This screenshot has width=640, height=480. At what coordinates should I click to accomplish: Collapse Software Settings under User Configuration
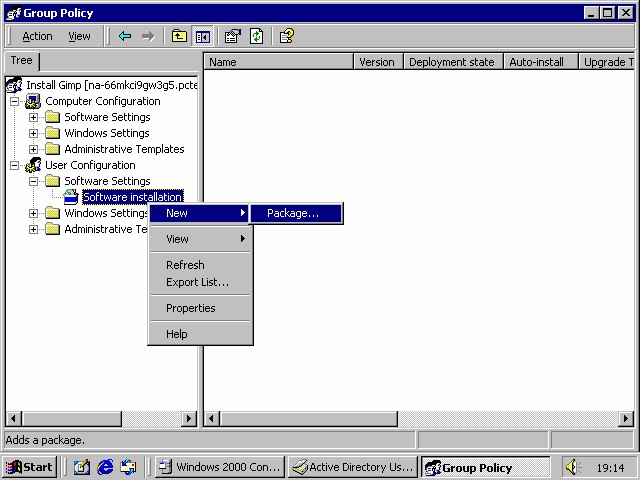[x=33, y=181]
